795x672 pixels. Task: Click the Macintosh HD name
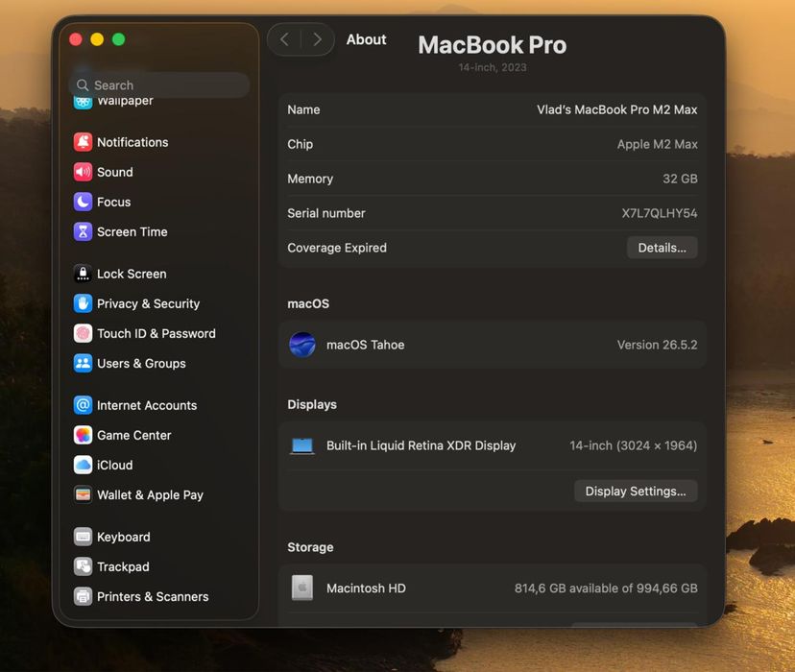[366, 588]
